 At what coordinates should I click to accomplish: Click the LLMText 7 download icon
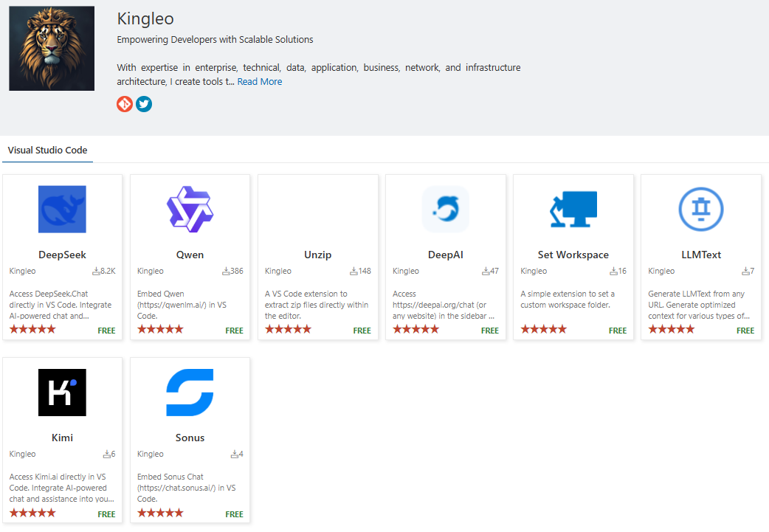[x=745, y=271]
